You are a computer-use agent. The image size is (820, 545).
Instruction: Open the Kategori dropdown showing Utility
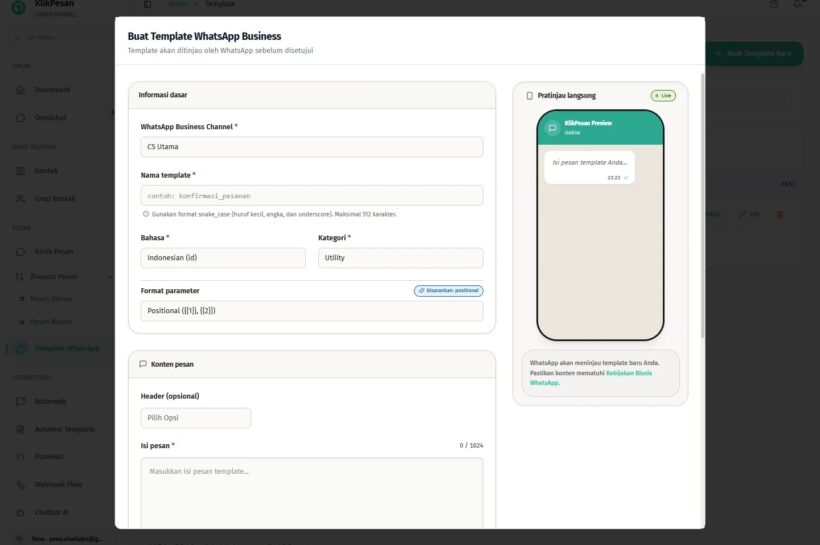pyautogui.click(x=400, y=258)
